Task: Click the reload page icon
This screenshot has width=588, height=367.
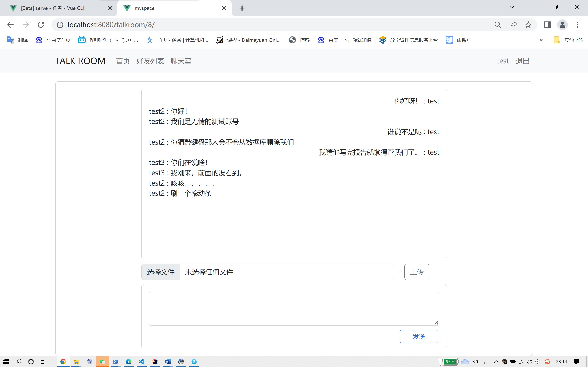Action: tap(41, 25)
